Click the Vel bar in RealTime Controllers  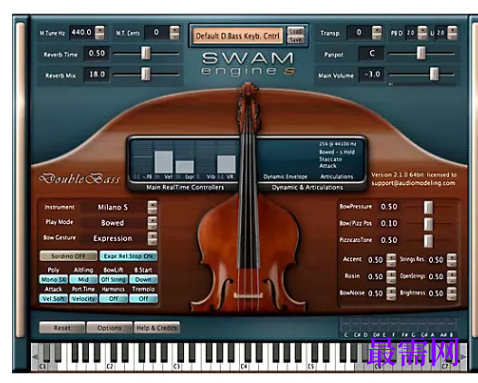[164, 162]
